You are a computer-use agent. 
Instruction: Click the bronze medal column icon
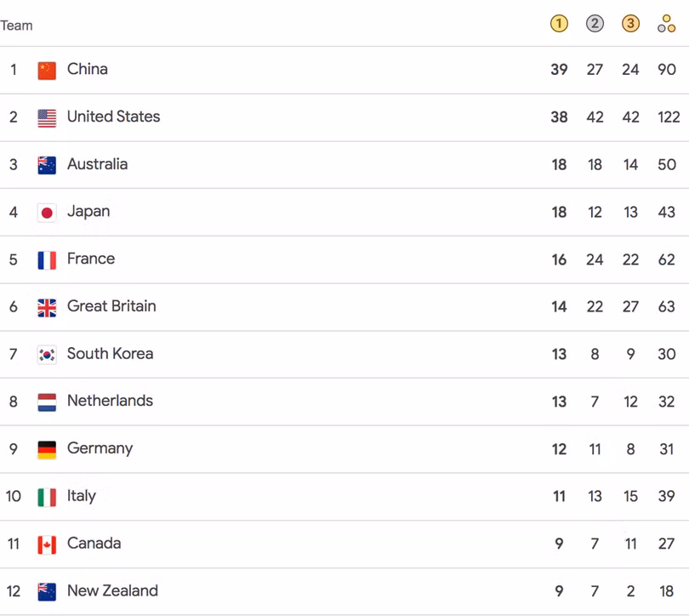coord(630,24)
